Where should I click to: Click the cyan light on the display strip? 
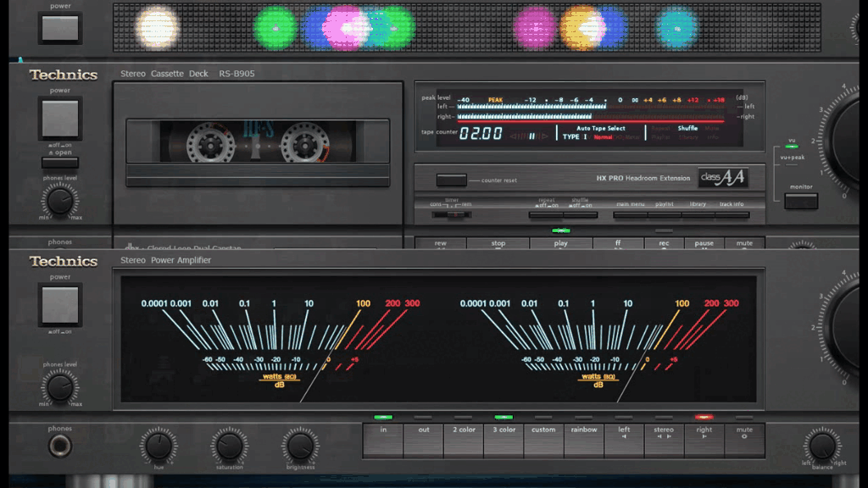pyautogui.click(x=676, y=28)
